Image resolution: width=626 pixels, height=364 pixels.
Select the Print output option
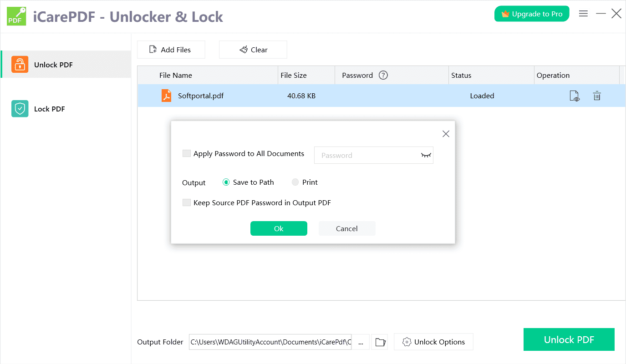pyautogui.click(x=295, y=182)
